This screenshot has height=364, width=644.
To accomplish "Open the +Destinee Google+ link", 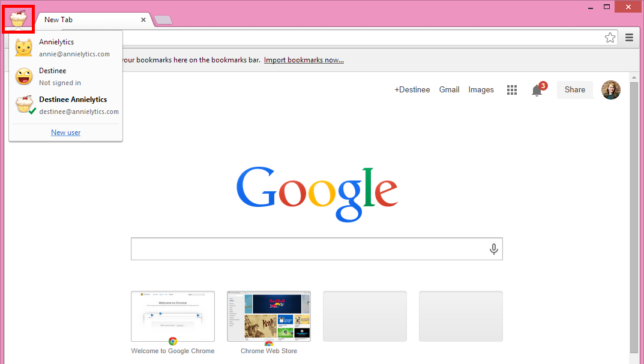I will [x=412, y=89].
